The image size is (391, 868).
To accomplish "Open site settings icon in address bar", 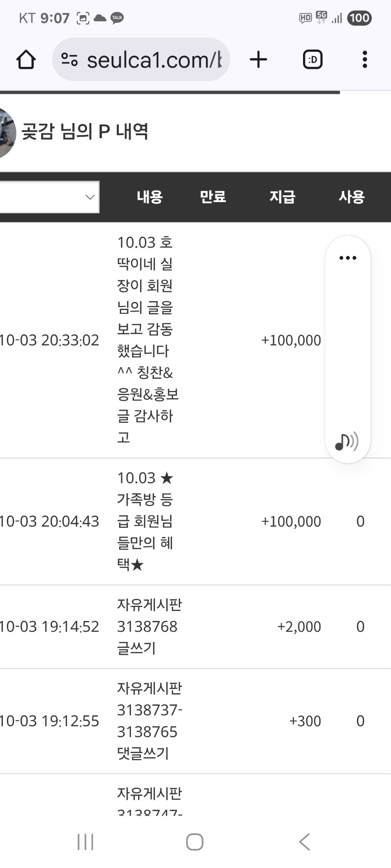I will (x=69, y=60).
